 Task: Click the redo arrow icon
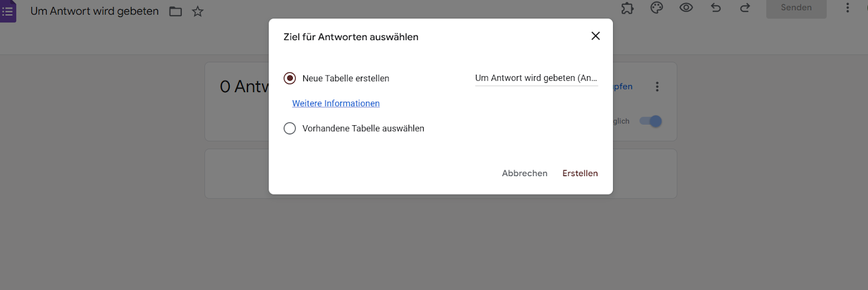[745, 8]
